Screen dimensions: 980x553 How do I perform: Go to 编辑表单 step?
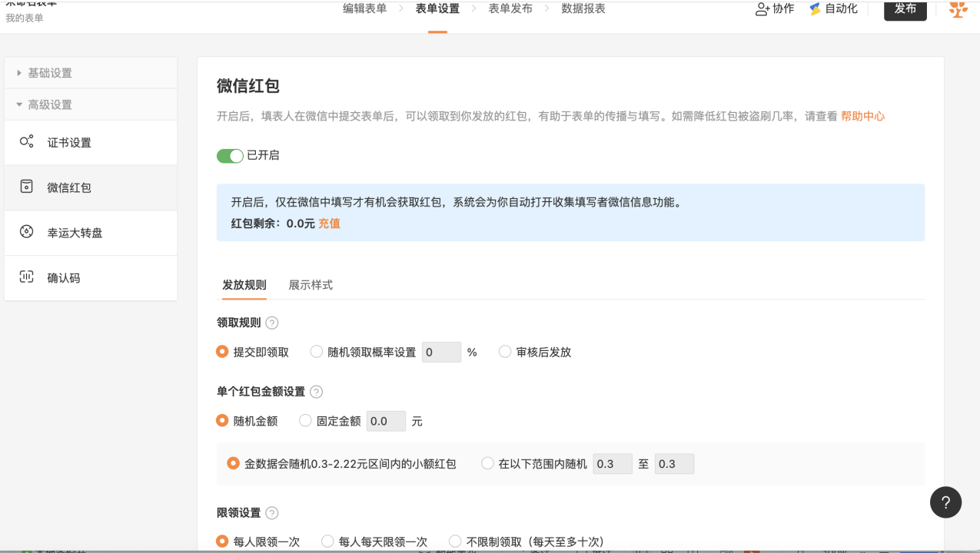coord(365,9)
